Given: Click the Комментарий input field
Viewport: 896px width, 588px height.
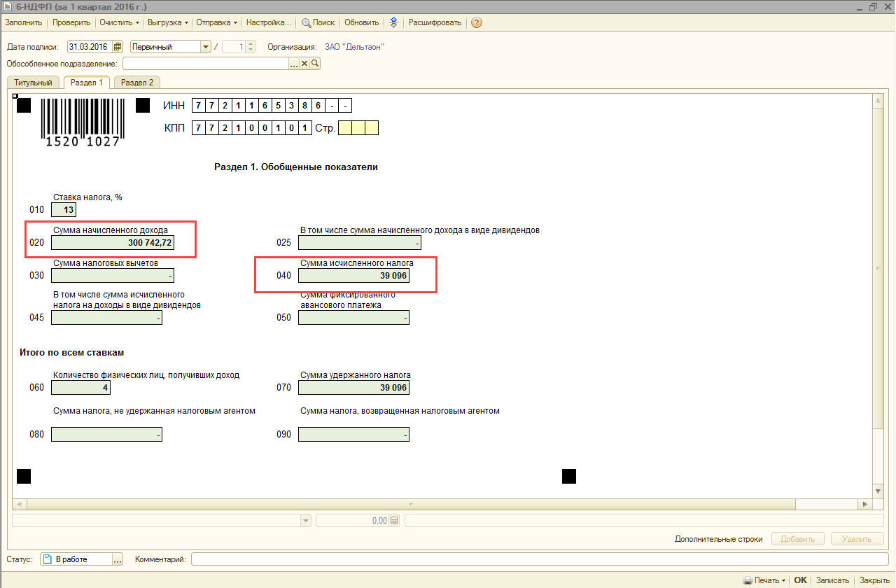Looking at the screenshot, I should [x=540, y=559].
